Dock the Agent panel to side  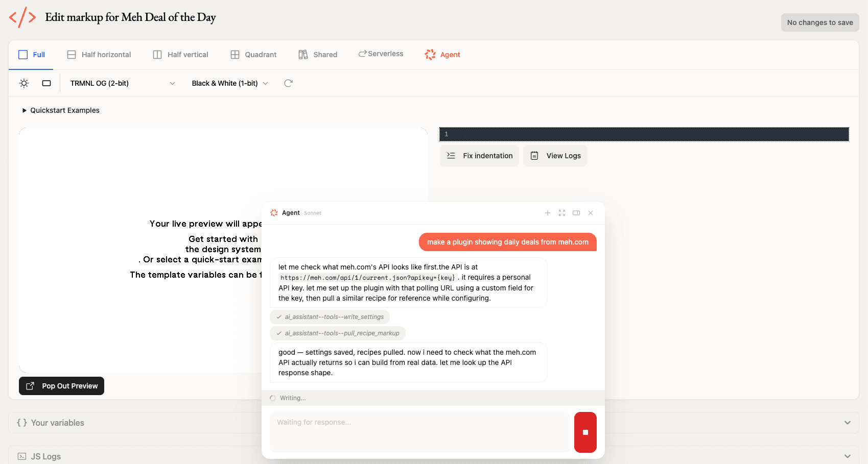click(x=576, y=213)
